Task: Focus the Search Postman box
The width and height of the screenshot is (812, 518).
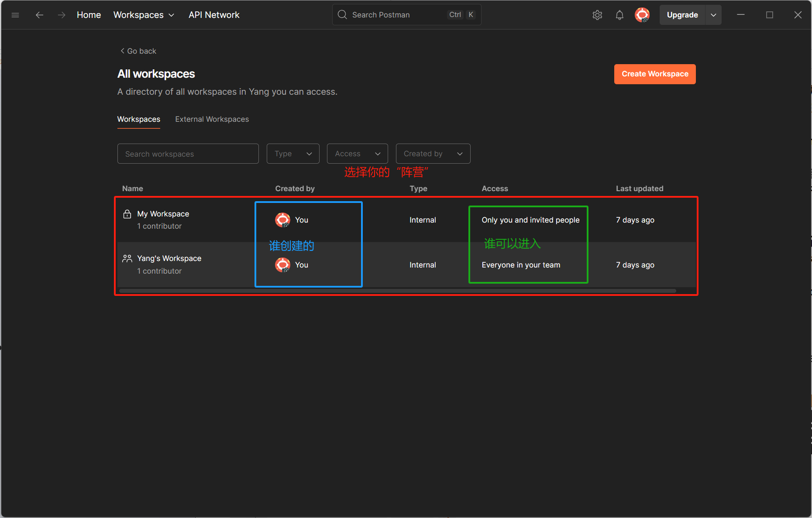Action: pyautogui.click(x=407, y=15)
